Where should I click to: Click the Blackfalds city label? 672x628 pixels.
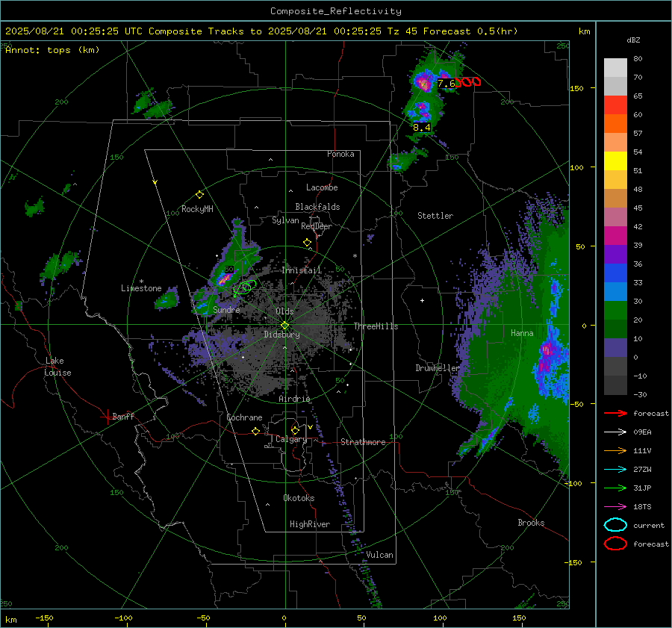tap(317, 207)
